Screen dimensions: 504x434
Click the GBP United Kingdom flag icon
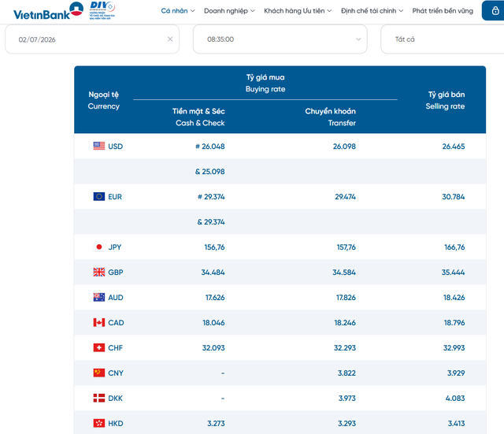pyautogui.click(x=99, y=272)
